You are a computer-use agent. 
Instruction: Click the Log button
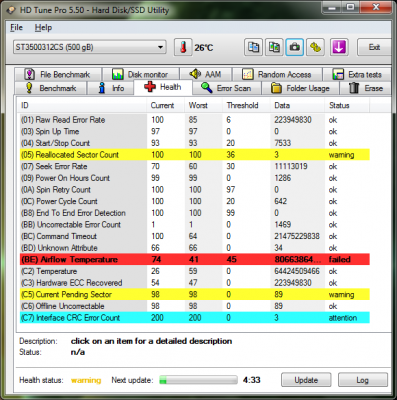point(363,380)
